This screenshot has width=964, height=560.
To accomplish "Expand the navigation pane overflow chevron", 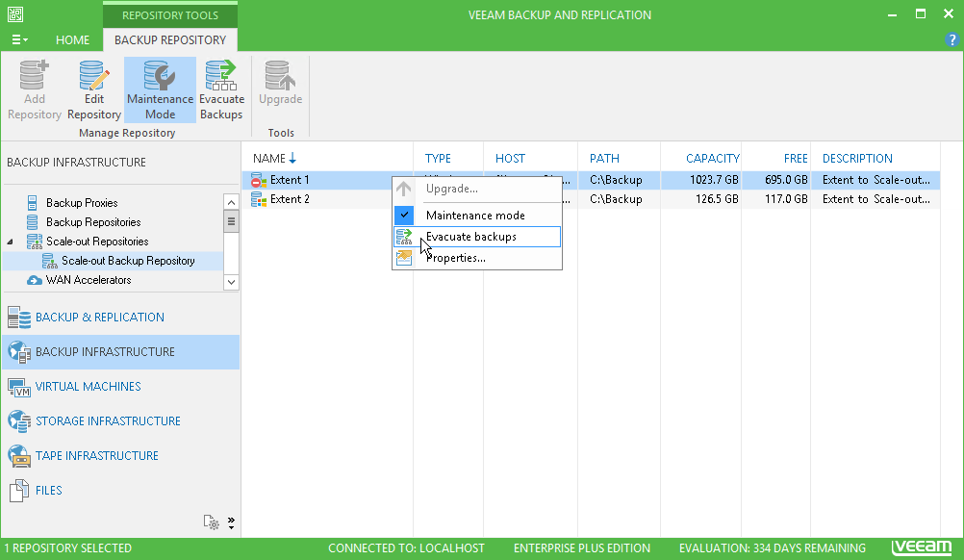I will click(231, 522).
